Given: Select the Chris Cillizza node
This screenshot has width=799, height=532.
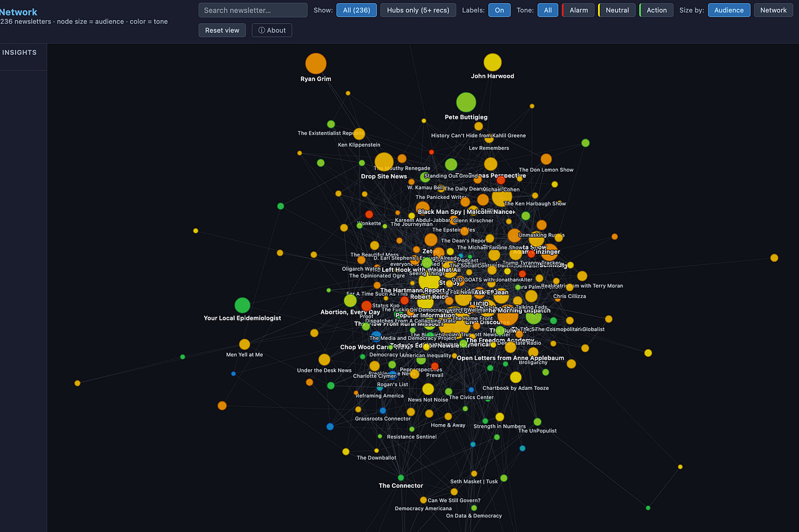Looking at the screenshot, I should (569, 288).
